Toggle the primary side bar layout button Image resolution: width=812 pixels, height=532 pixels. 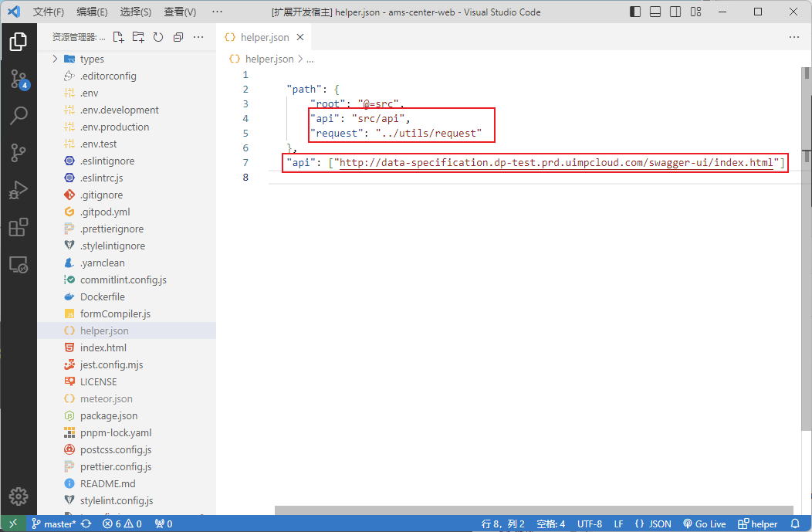click(635, 12)
